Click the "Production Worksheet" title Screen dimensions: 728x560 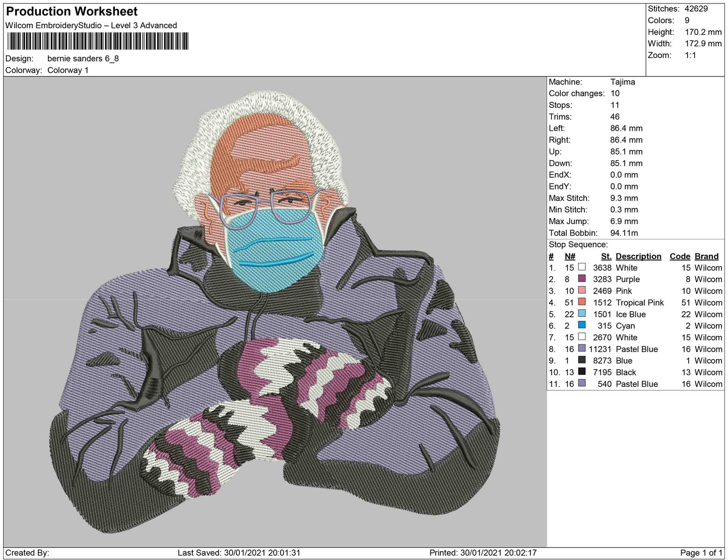coord(72,11)
